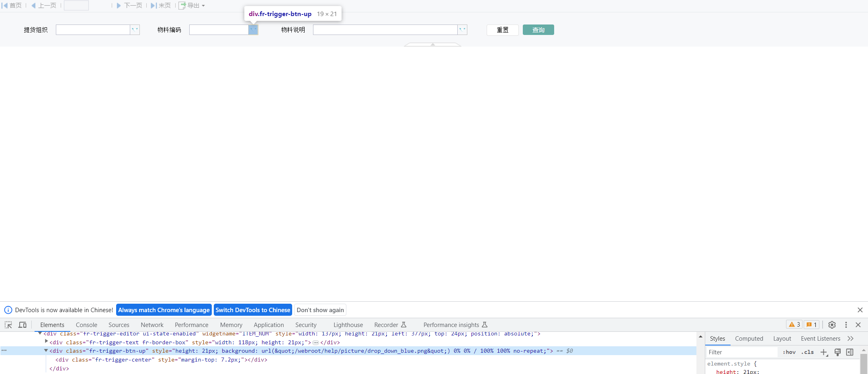Dismiss the DevTools language notification bar

pyautogui.click(x=860, y=310)
